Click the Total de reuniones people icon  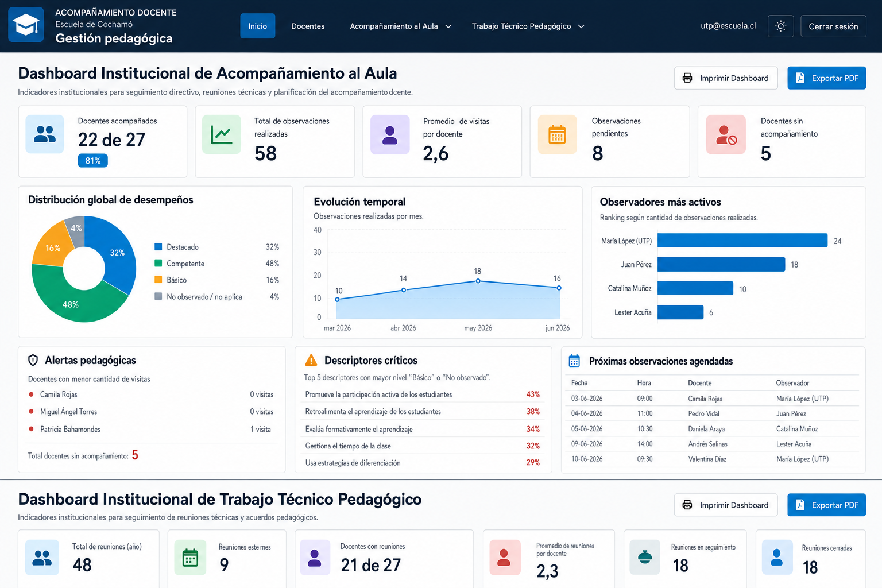(x=42, y=558)
